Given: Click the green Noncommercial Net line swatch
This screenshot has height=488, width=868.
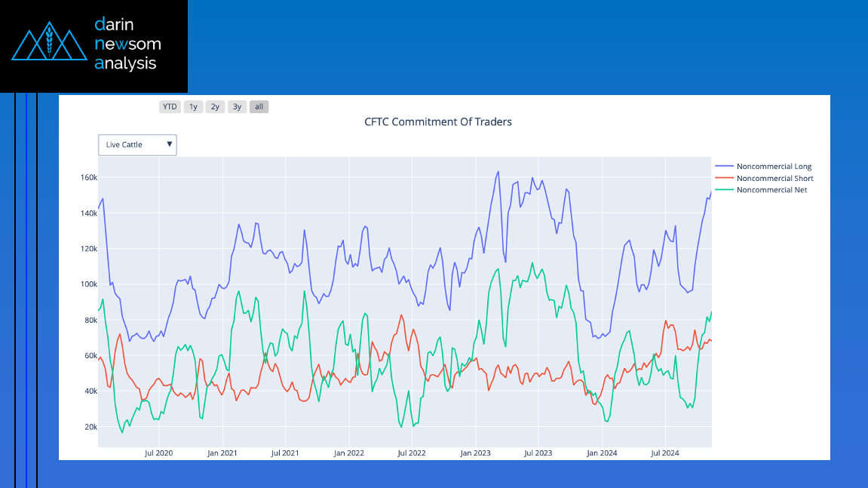Looking at the screenshot, I should coord(724,190).
